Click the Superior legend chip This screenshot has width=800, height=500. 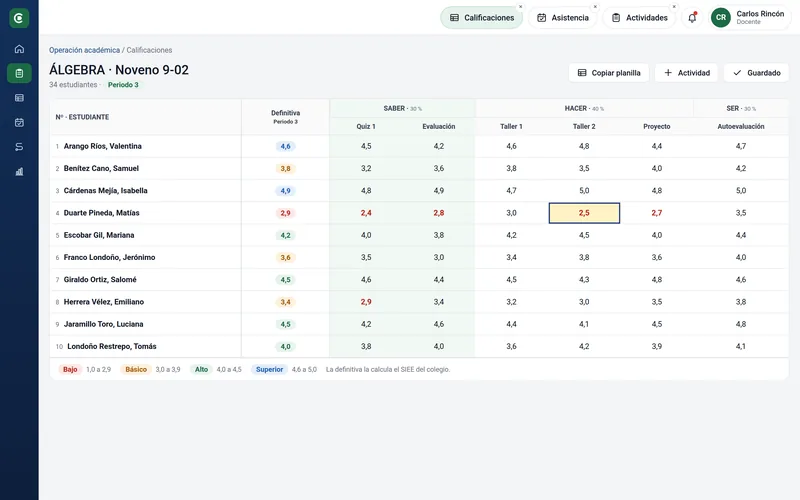[x=269, y=369]
